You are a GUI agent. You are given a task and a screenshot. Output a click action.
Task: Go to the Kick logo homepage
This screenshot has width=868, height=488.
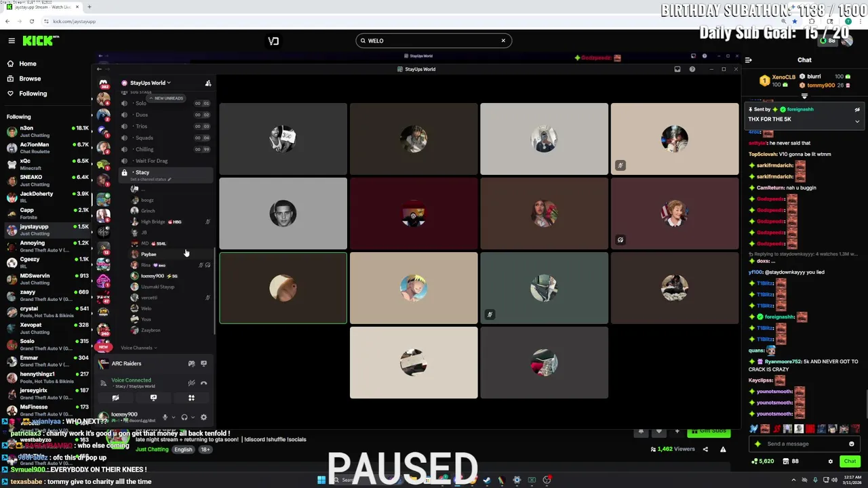(x=39, y=41)
